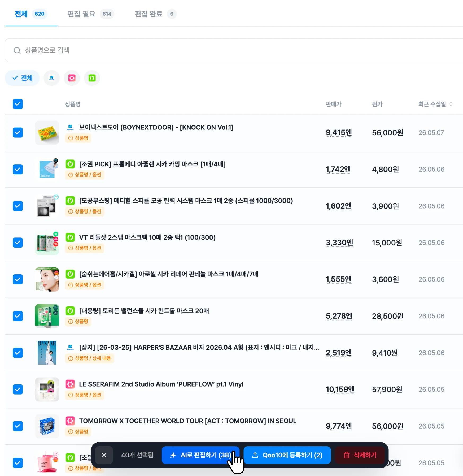This screenshot has height=476, width=463.
Task: Open the TOMORROW X TOGETHER thumbnail
Action: 47,426
